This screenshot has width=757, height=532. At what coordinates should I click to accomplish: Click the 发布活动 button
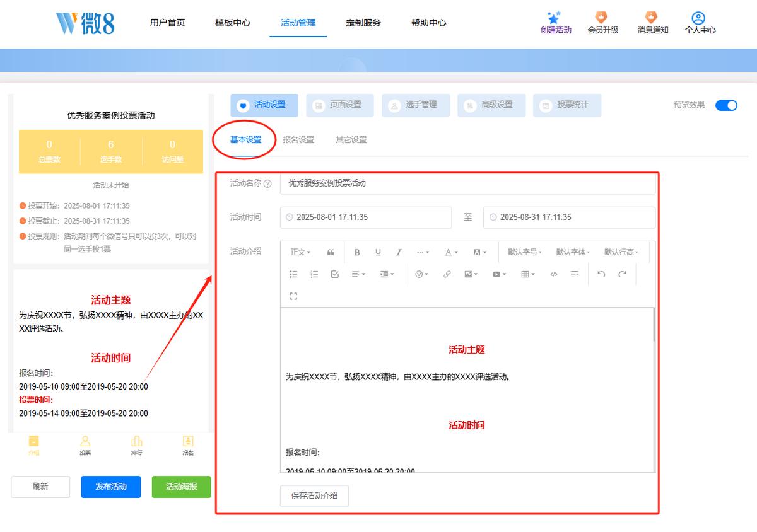coord(111,487)
